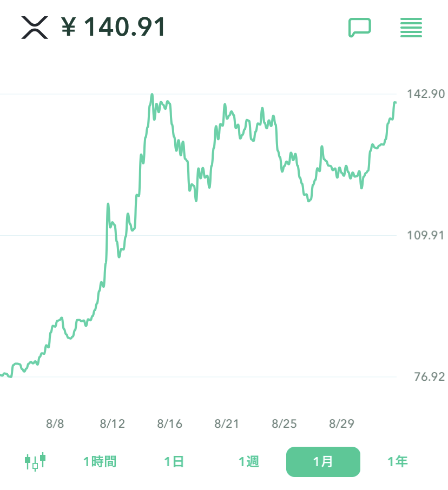448x490 pixels.
Task: Switch to the 1日 range tab
Action: pyautogui.click(x=174, y=461)
